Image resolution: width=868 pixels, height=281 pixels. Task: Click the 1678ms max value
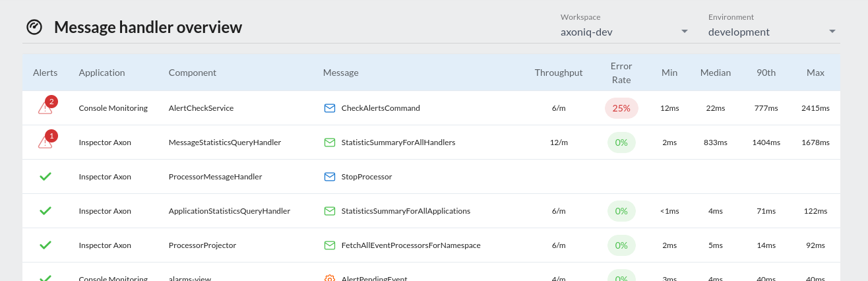(x=816, y=142)
